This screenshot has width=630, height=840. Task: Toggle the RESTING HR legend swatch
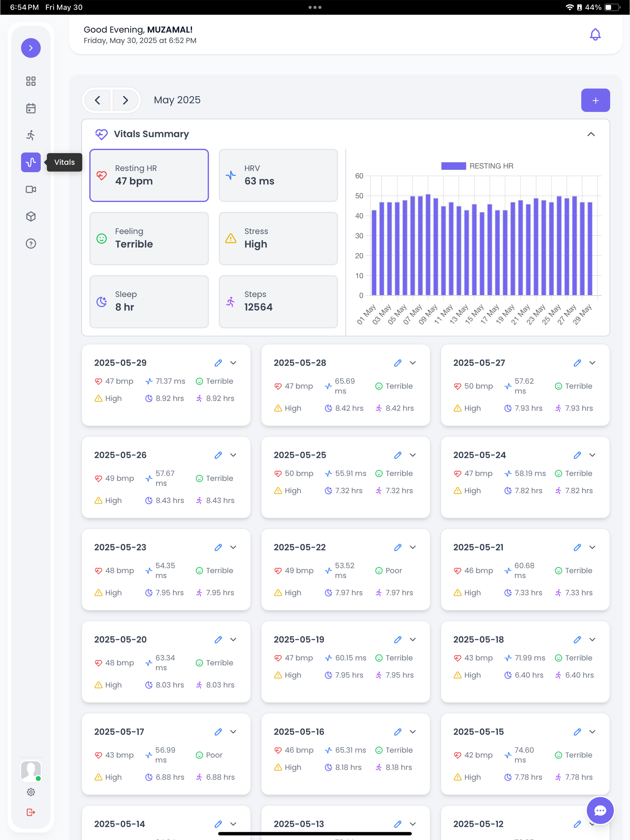pos(453,166)
